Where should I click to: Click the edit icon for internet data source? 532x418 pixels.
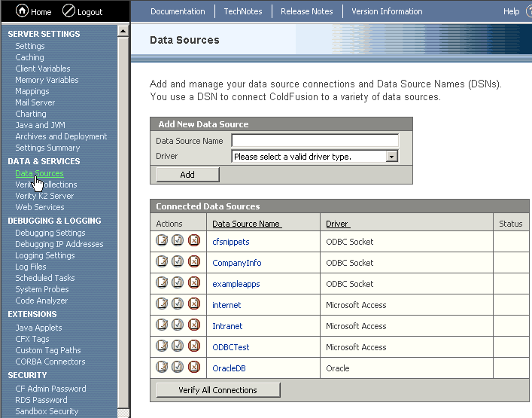tap(162, 304)
